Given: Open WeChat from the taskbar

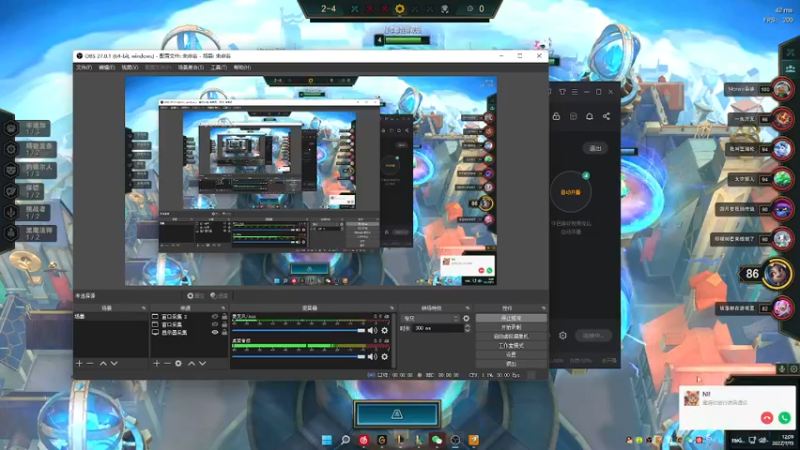Looking at the screenshot, I should click(x=437, y=440).
